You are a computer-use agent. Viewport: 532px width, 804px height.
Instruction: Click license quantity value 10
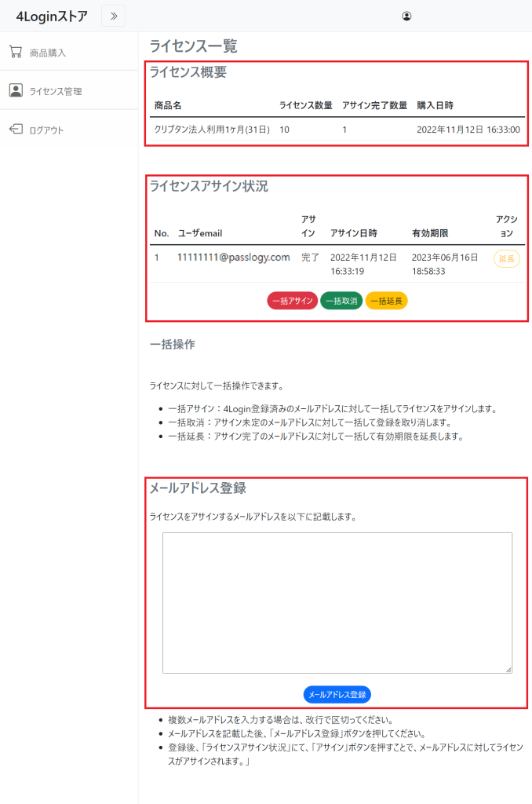point(285,130)
